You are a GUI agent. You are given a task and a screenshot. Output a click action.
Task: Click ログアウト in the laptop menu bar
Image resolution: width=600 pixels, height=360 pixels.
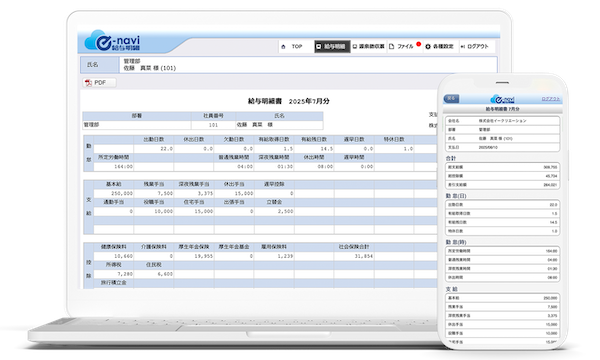[x=474, y=47]
